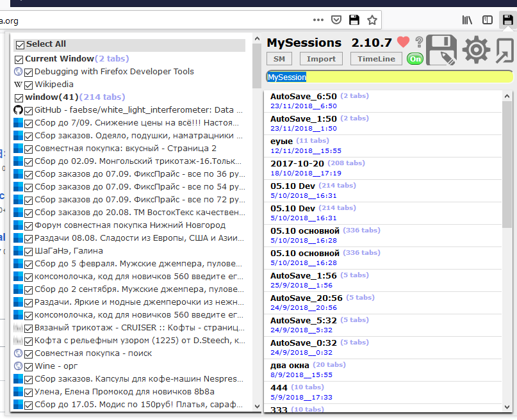The width and height of the screenshot is (517, 420).
Task: Click the MySession name input field
Action: click(x=390, y=77)
